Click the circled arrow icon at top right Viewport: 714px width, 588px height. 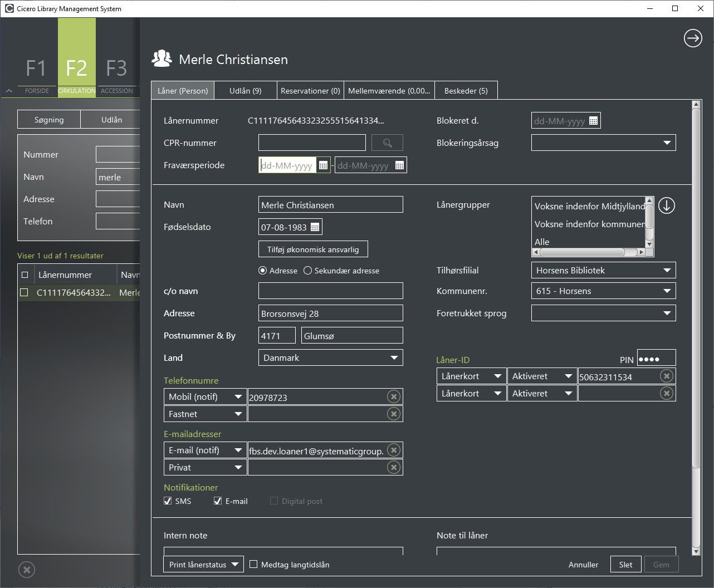[x=693, y=38]
